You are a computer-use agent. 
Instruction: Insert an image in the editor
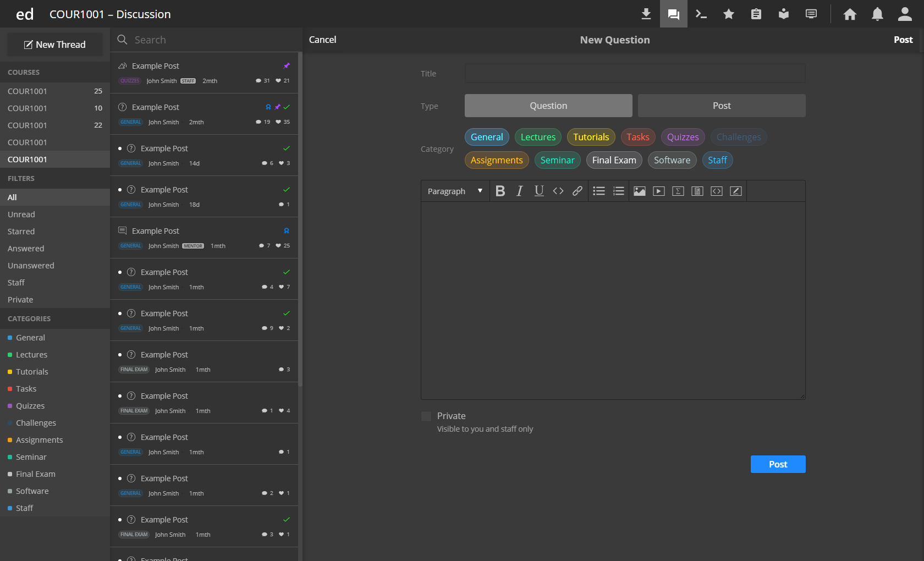click(639, 191)
